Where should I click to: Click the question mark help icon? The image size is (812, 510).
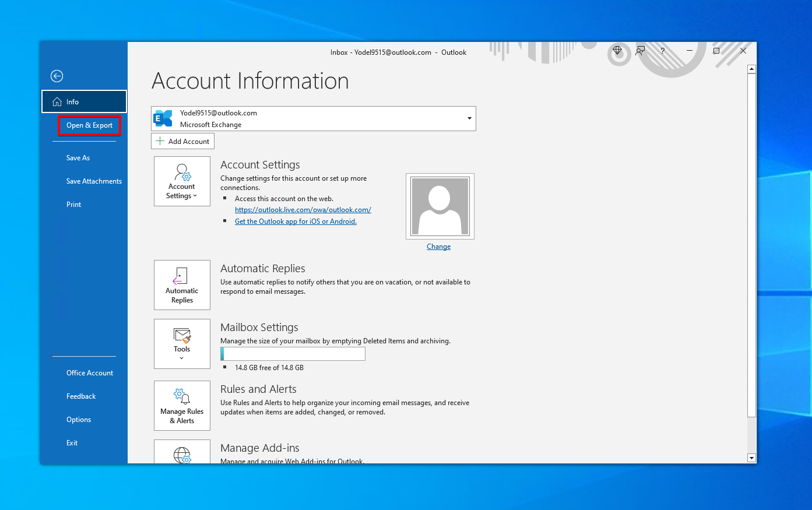point(663,51)
